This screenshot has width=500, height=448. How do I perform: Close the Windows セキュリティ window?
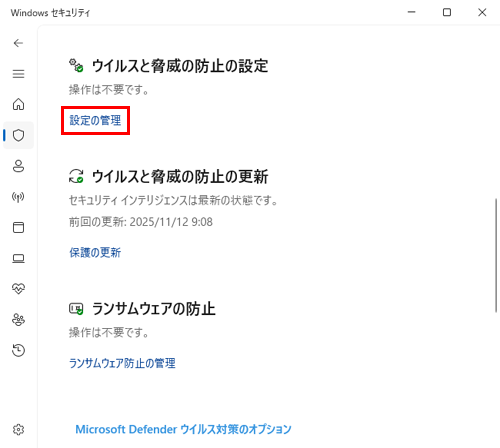coord(482,12)
